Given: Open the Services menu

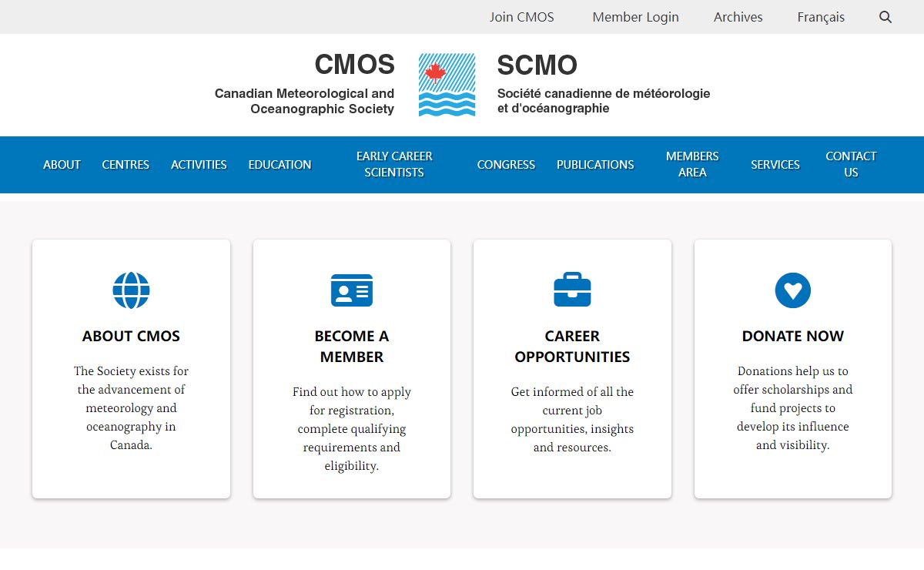Looking at the screenshot, I should click(x=775, y=165).
